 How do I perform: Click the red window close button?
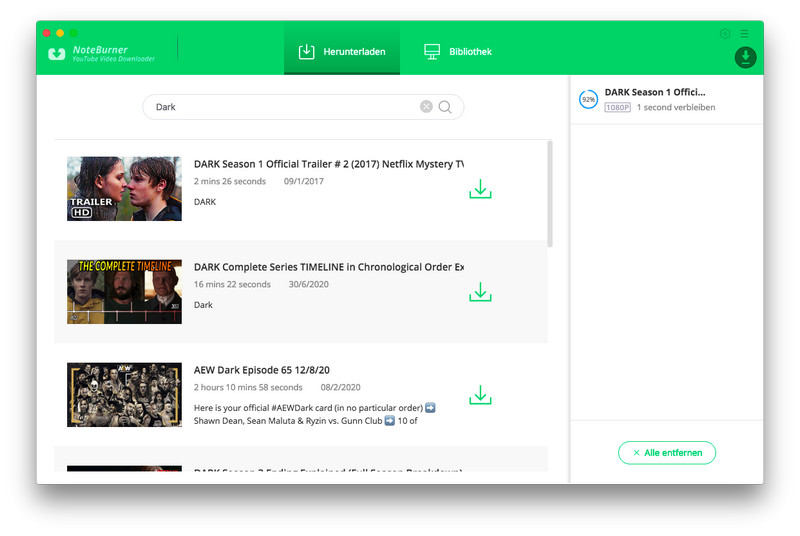[46, 33]
